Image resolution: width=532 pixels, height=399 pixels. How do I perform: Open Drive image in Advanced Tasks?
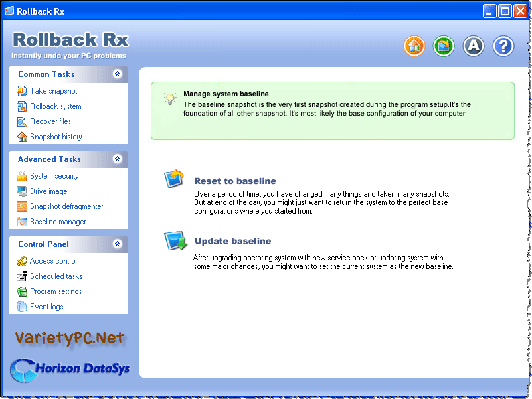48,191
